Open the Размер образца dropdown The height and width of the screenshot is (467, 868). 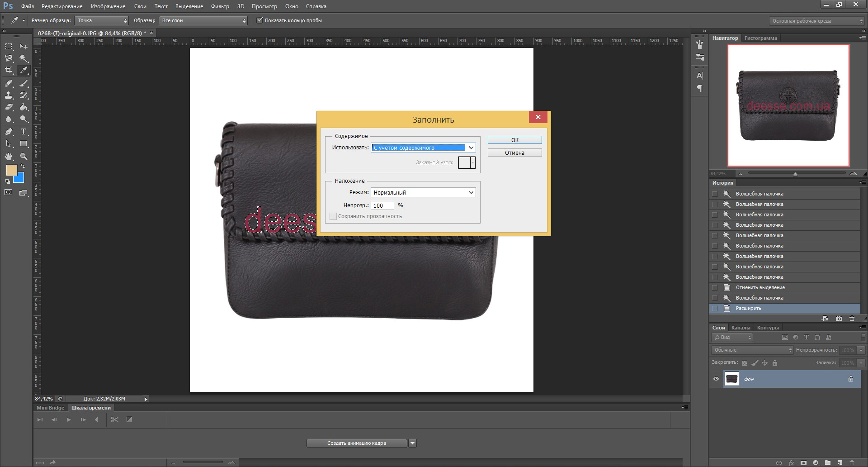tap(102, 20)
